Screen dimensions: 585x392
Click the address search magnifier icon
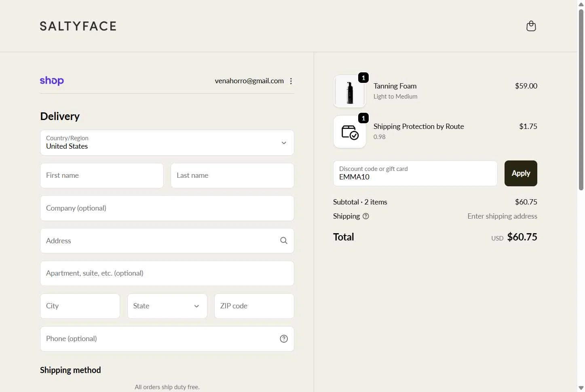tap(284, 240)
